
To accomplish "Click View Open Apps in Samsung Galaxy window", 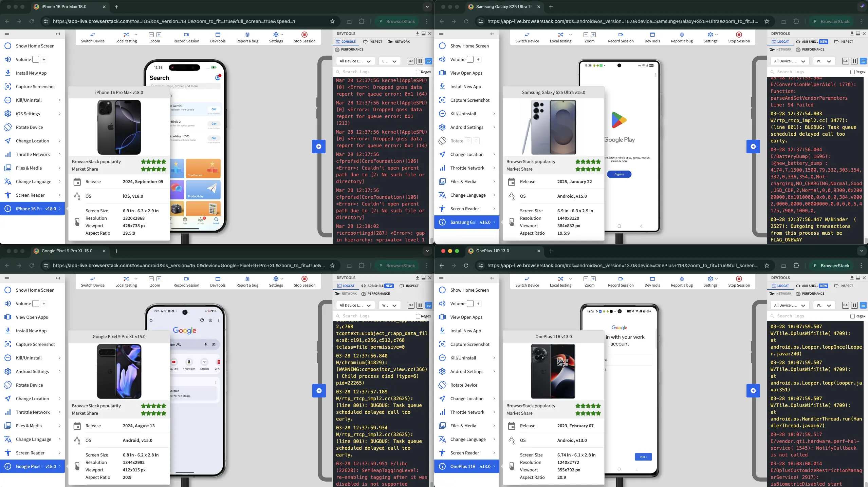I will click(467, 73).
